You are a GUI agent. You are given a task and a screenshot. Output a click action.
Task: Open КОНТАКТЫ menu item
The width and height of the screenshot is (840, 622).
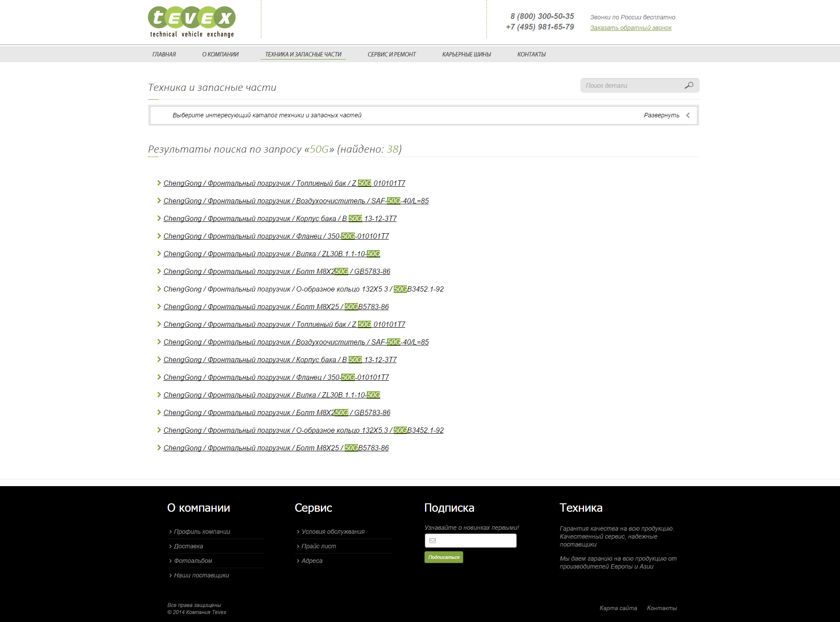click(531, 54)
